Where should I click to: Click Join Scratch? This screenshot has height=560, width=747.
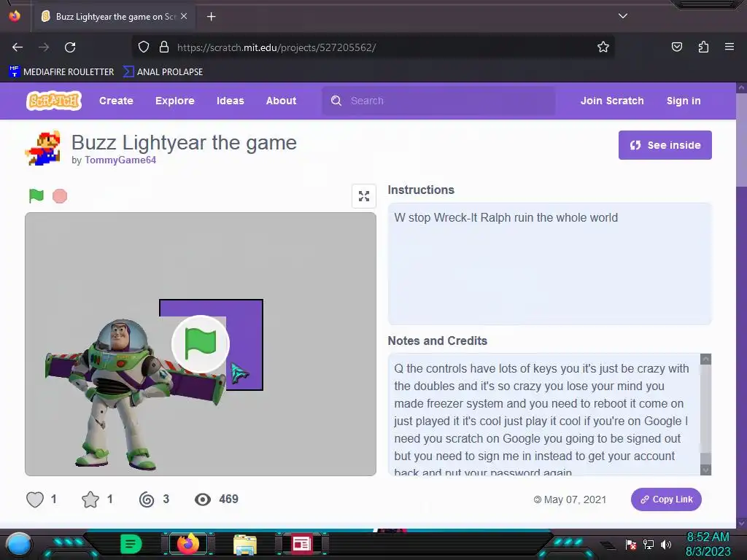(612, 101)
